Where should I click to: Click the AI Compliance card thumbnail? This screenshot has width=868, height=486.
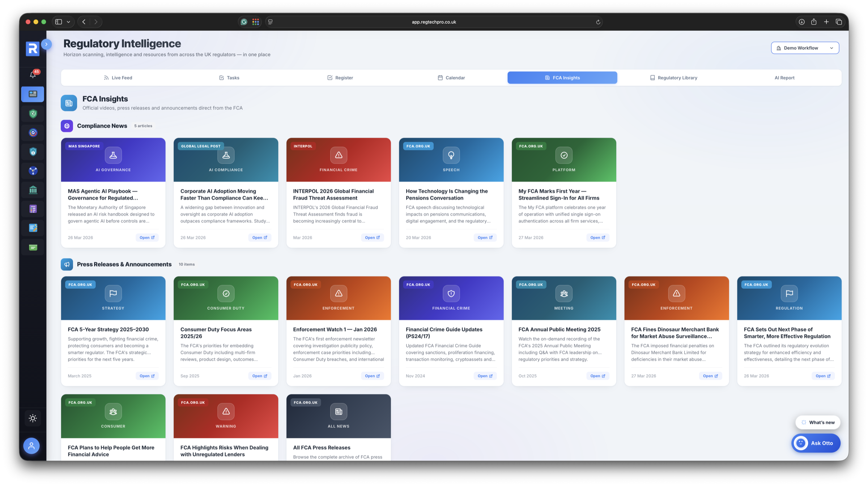pos(226,160)
